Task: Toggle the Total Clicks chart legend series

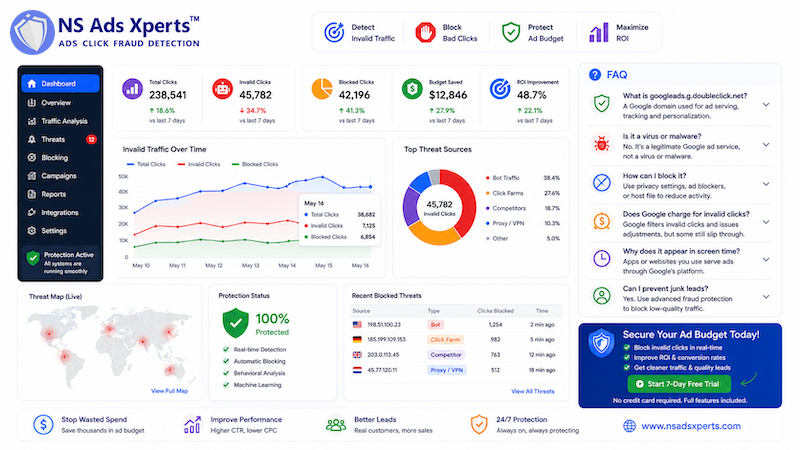Action: coord(146,164)
